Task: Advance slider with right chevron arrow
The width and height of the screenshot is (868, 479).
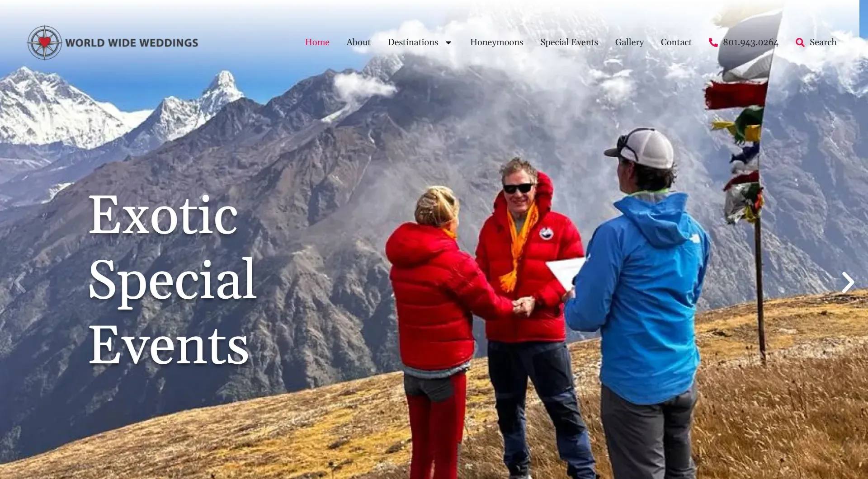Action: [848, 283]
